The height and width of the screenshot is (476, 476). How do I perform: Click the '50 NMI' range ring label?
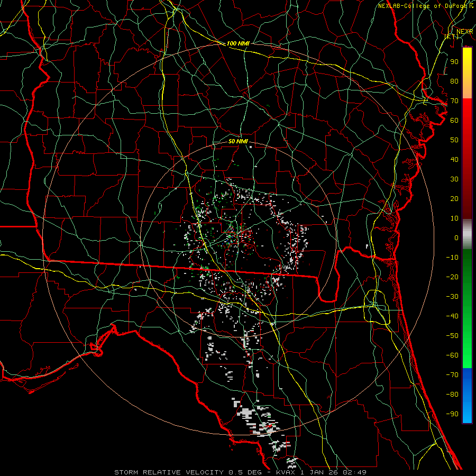pos(238,141)
